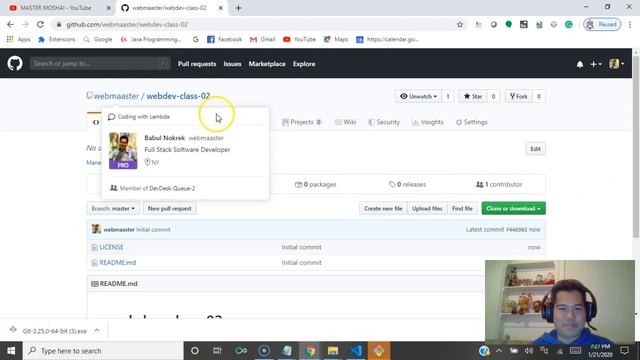Open the YouTube bookmark

click(x=300, y=40)
